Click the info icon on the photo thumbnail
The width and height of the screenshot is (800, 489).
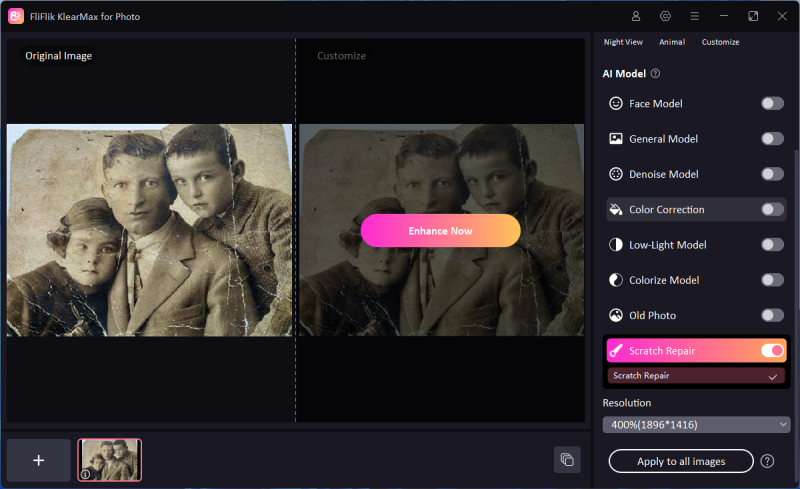tap(86, 474)
